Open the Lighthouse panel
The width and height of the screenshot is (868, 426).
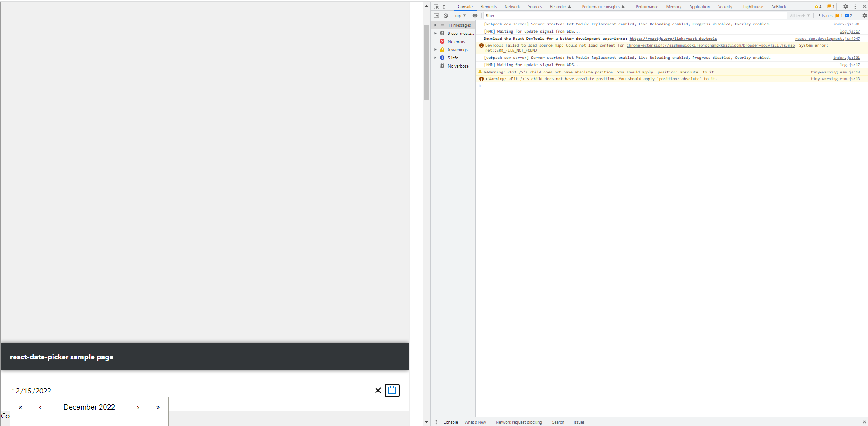pos(752,6)
